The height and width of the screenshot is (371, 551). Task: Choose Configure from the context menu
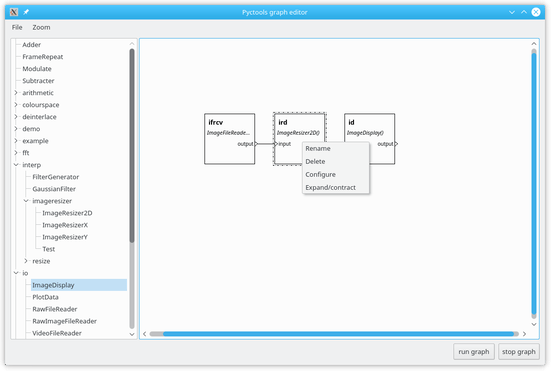(x=336, y=175)
